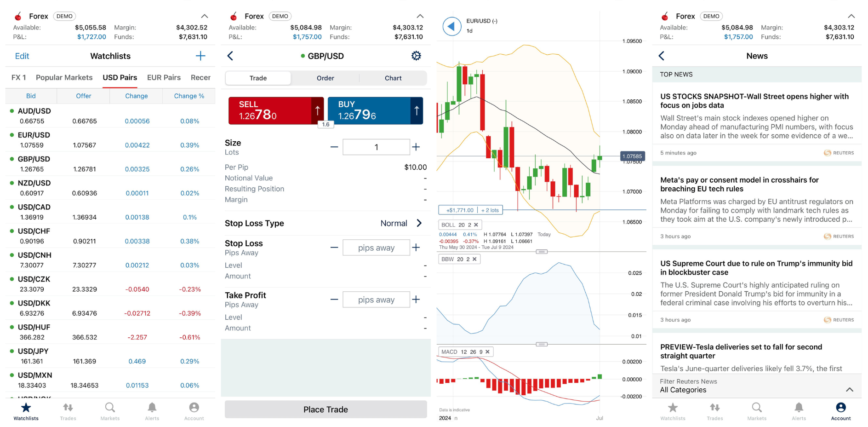The width and height of the screenshot is (868, 427).
Task: Open Watchlists star in News panel's bottom bar
Action: (673, 411)
